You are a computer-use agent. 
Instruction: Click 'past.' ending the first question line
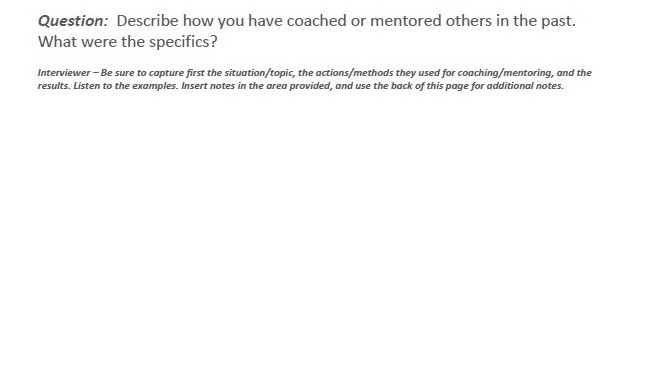[x=558, y=21]
